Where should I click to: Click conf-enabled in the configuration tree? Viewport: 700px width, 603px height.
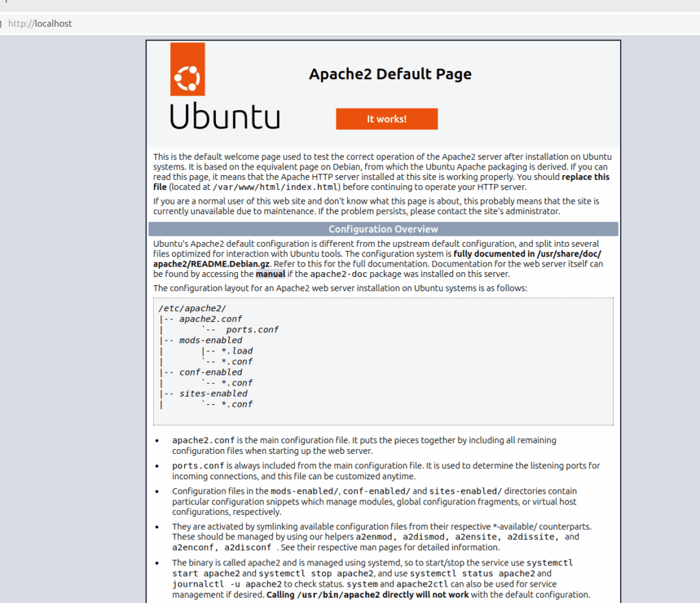pos(211,372)
